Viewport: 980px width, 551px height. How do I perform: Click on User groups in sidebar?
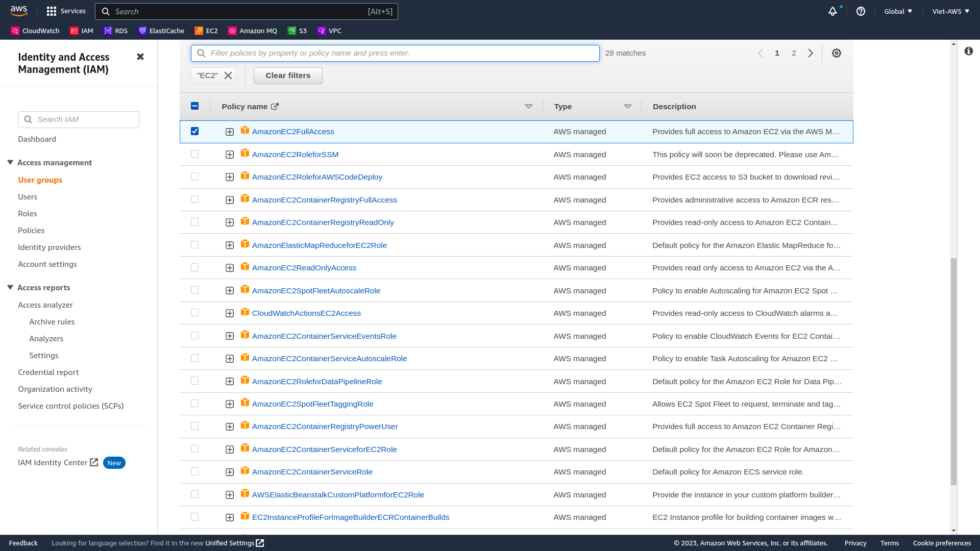tap(40, 180)
